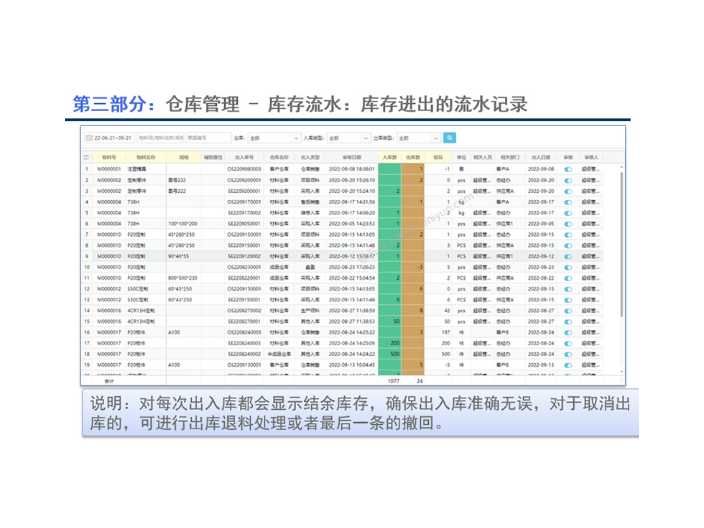The width and height of the screenshot is (704, 528).
Task: Toggle the audit switch in row 7
Action: [568, 235]
